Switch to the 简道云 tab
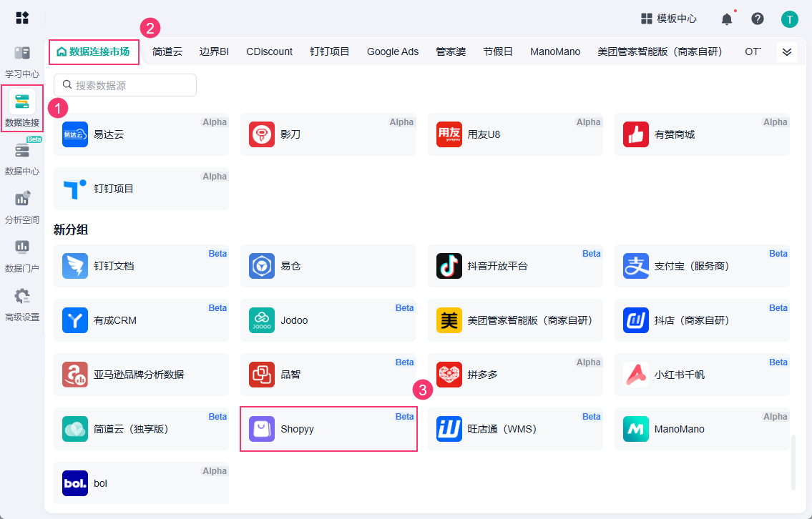The image size is (812, 519). (x=167, y=51)
